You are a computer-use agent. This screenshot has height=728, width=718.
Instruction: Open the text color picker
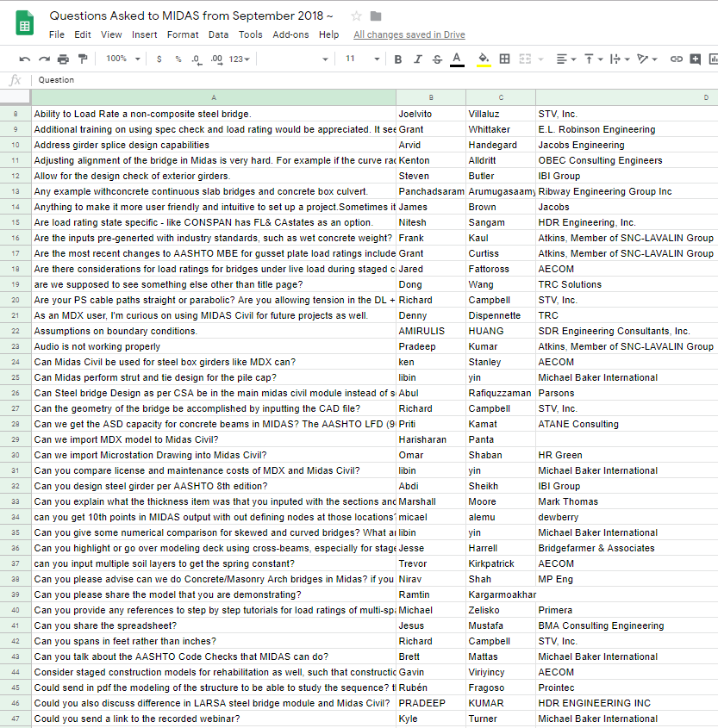tap(457, 59)
